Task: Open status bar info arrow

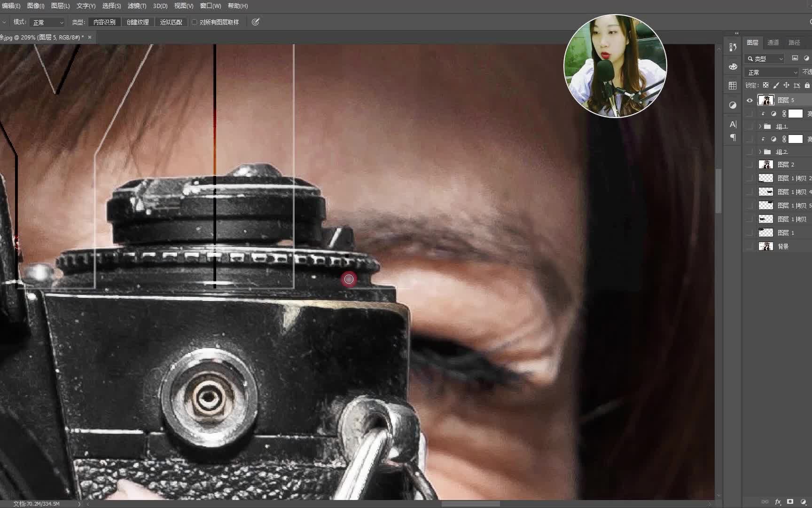Action: [79, 504]
